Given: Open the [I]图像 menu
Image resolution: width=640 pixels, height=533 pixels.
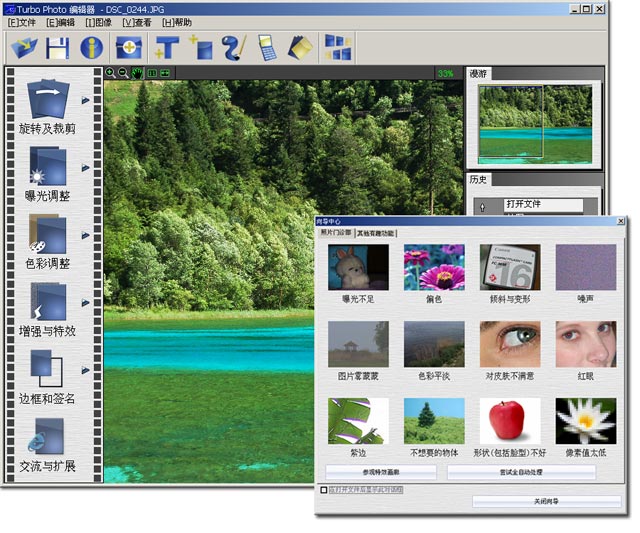Looking at the screenshot, I should point(98,22).
